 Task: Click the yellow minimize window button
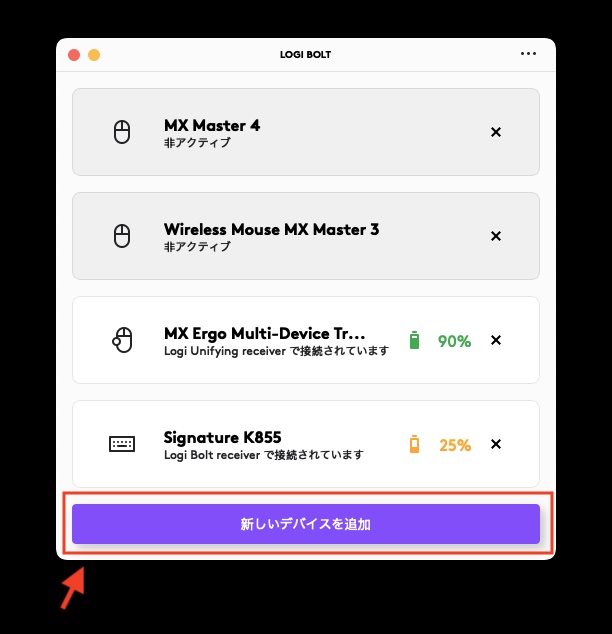[94, 55]
